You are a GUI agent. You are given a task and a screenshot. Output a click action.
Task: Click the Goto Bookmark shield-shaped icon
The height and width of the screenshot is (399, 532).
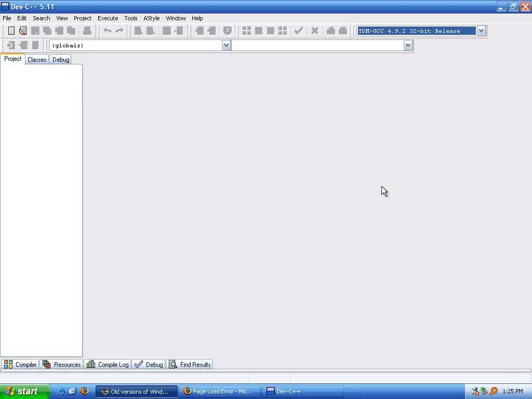[228, 31]
